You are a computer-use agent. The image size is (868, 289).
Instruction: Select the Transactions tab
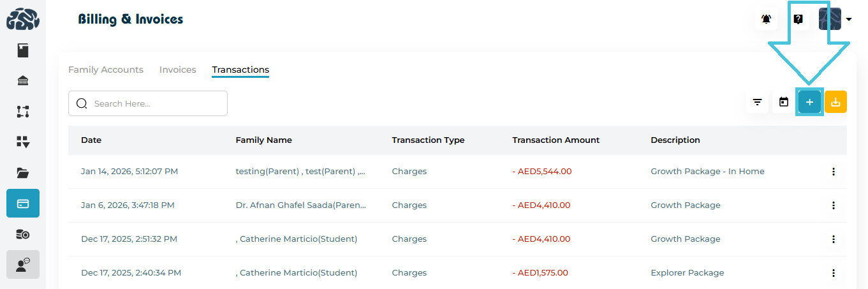point(240,70)
